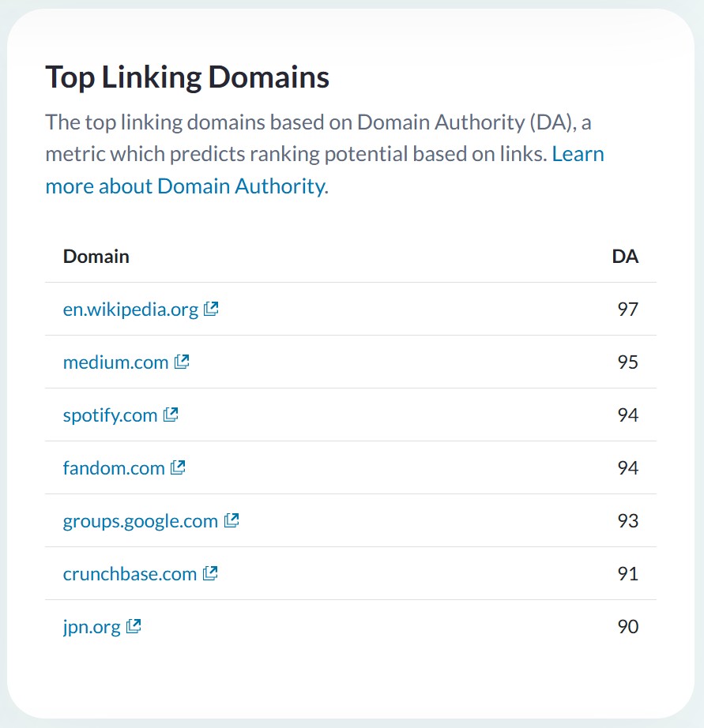The width and height of the screenshot is (704, 728).
Task: Go to the fandom.com domain link
Action: (114, 468)
